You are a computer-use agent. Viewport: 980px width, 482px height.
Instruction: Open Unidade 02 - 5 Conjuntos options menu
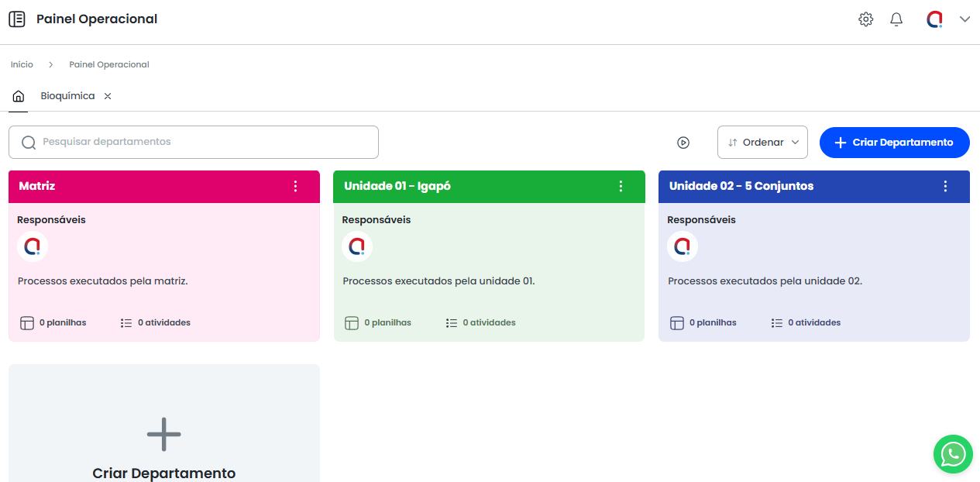pos(945,186)
